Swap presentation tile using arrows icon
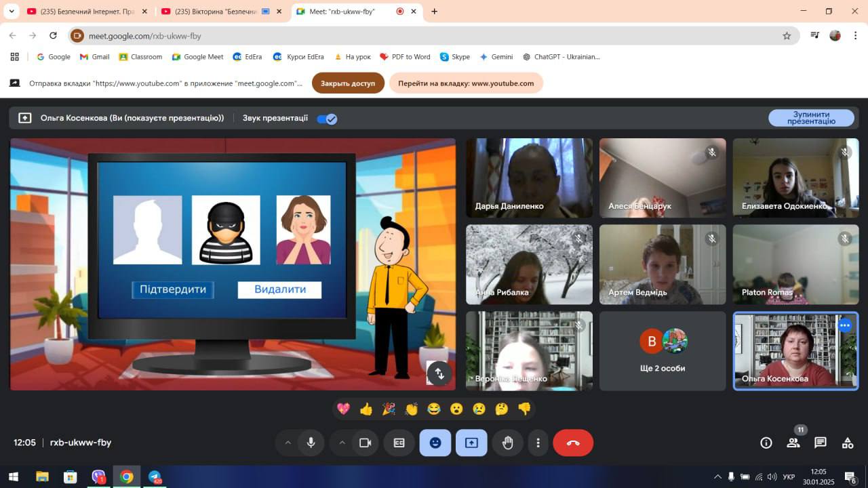 pos(439,373)
